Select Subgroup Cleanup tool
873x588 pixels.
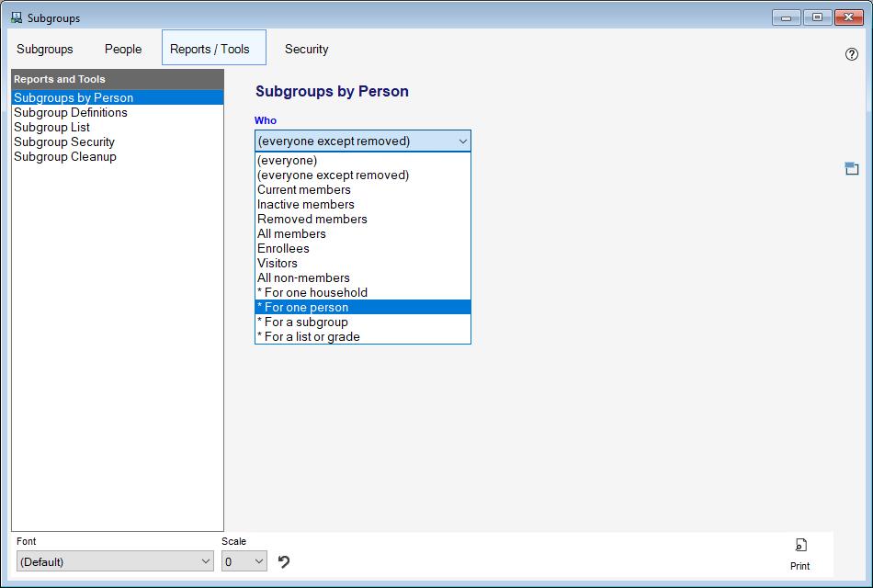coord(65,157)
